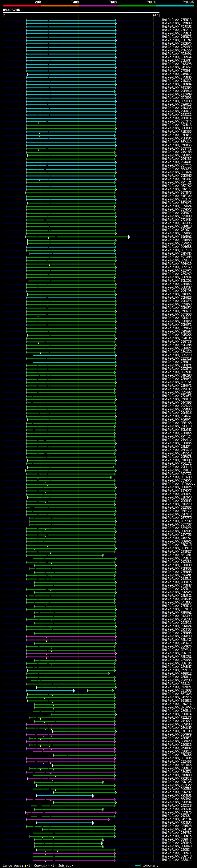Click the red ~20% identity legend bar
Image resolution: width=197 pixels, height=868 pixels.
[x=22, y=6]
